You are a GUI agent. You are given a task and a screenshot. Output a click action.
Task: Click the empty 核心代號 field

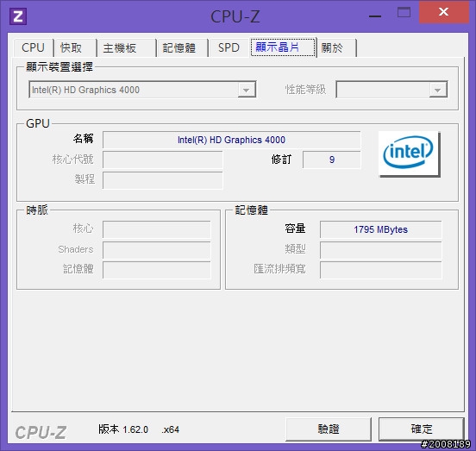point(163,160)
